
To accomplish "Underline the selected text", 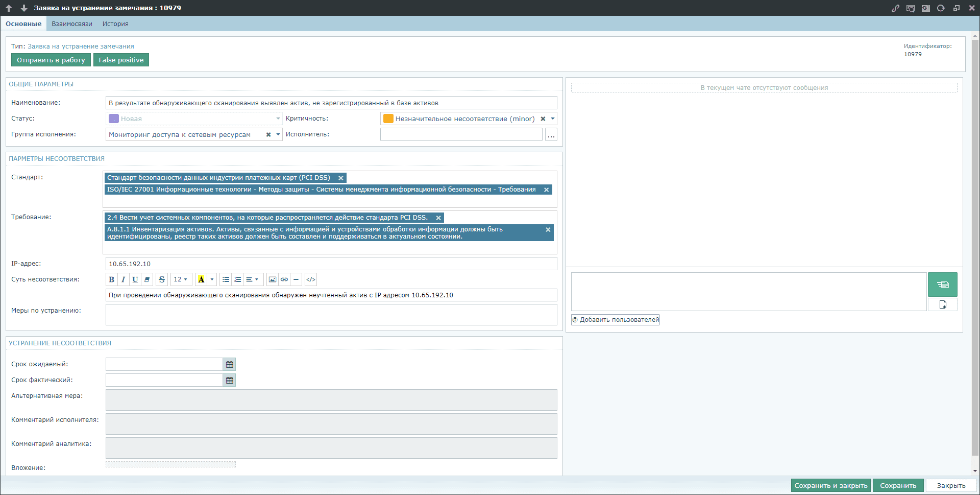I will pos(135,279).
